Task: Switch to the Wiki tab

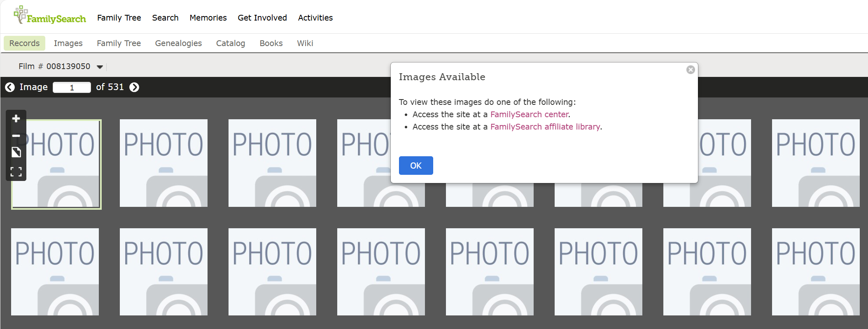Action: [x=305, y=43]
